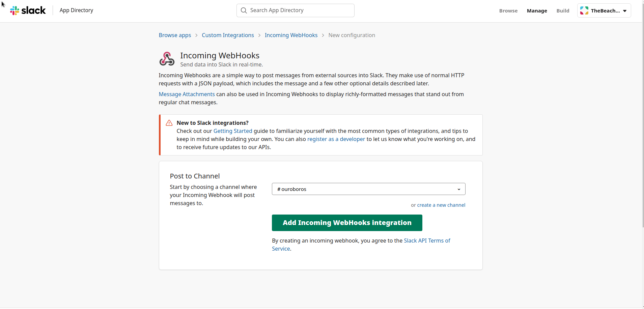Open Slack API Terms of Service link
Screen dimensions: 644x309
427,241
